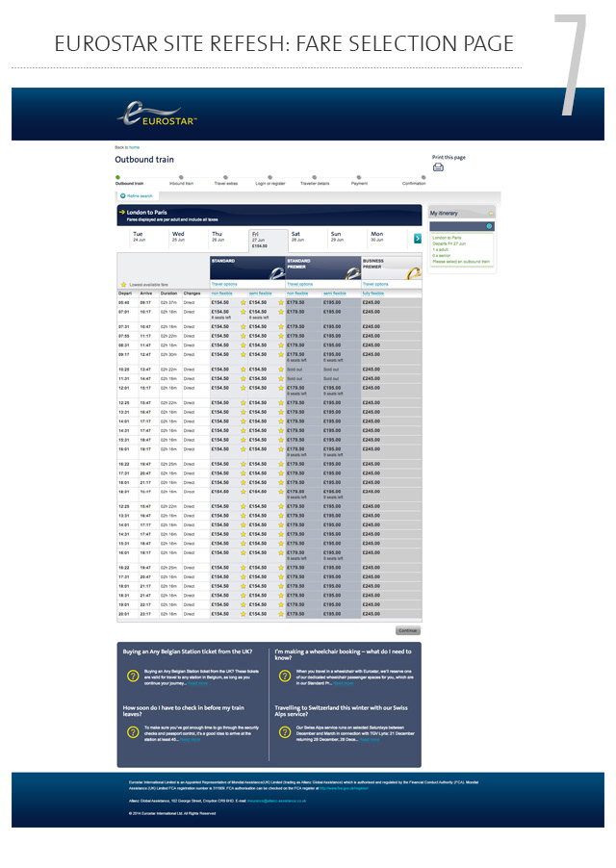The height and width of the screenshot is (868, 616).
Task: Click the star beside non flexible fare at 05:40
Action: click(x=243, y=303)
